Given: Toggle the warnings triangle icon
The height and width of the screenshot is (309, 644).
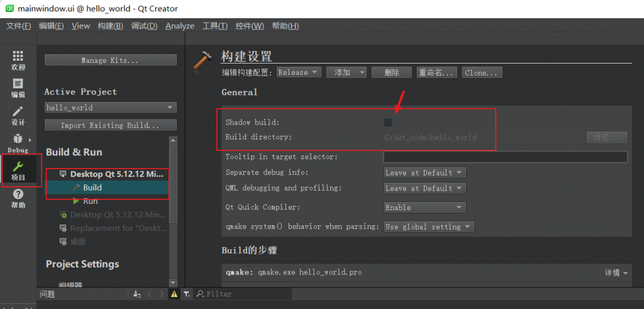Looking at the screenshot, I should [x=174, y=294].
